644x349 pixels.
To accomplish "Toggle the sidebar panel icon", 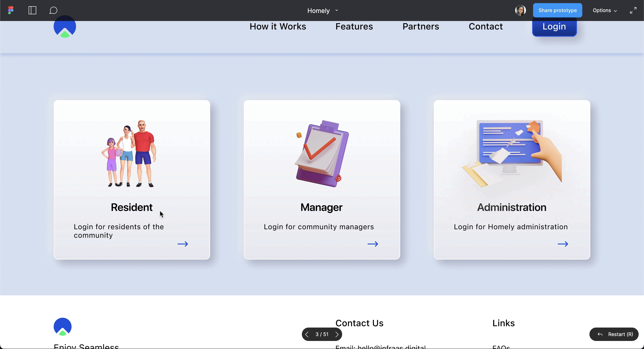I will click(x=32, y=10).
